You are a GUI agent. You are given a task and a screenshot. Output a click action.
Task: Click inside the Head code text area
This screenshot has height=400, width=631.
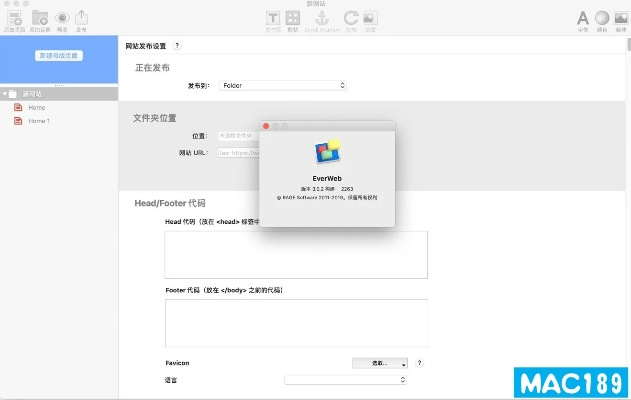click(x=296, y=254)
